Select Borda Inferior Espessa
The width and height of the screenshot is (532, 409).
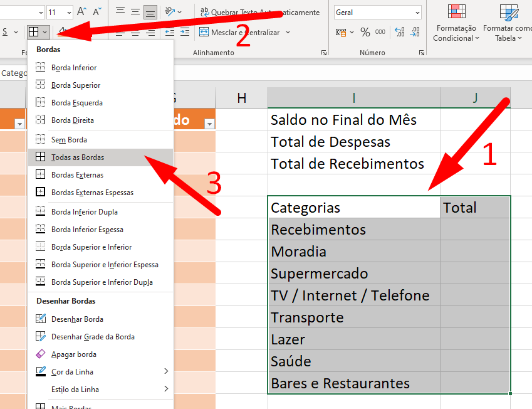(101, 230)
